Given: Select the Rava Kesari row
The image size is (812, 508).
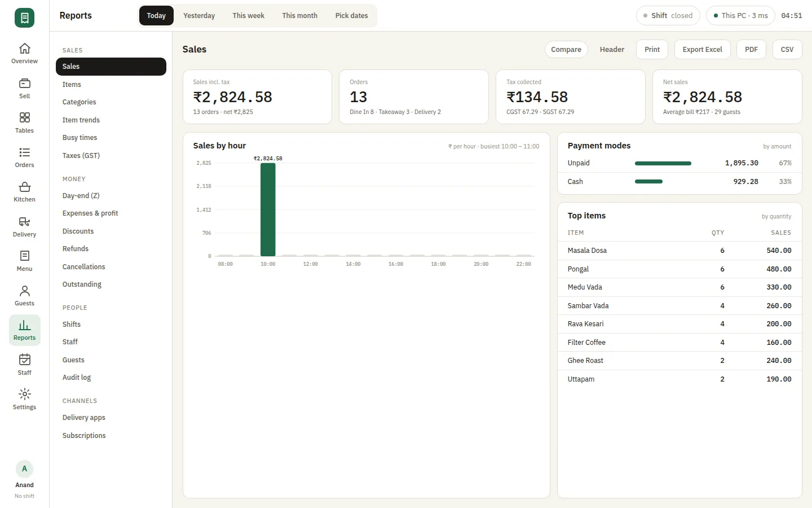Looking at the screenshot, I should click(x=679, y=324).
